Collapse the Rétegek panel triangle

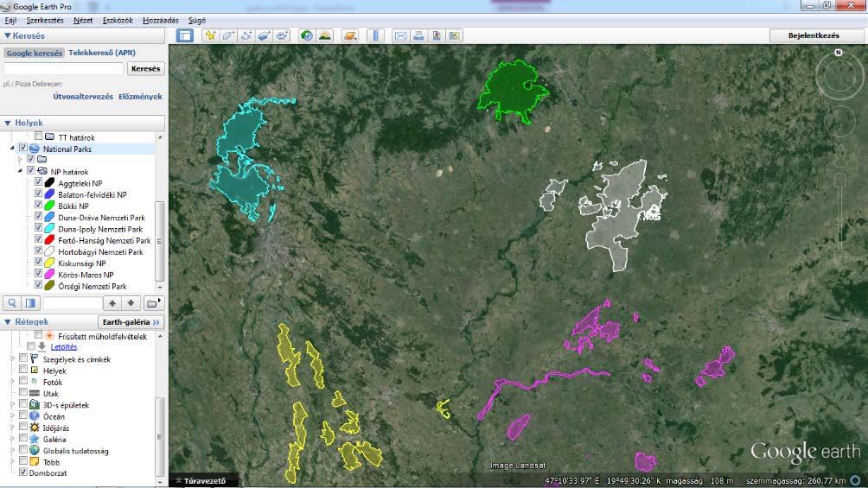pyautogui.click(x=7, y=322)
